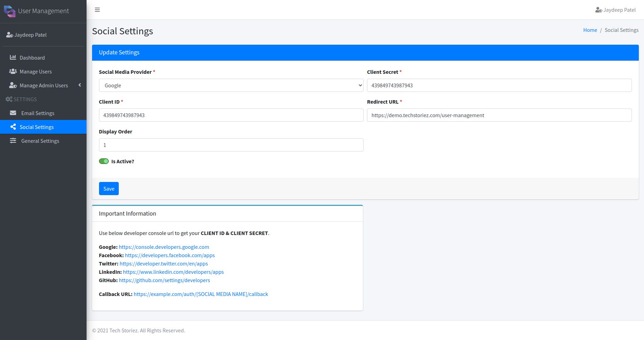
Task: Expand the Manage Admin Users submenu arrow
Action: [x=80, y=85]
